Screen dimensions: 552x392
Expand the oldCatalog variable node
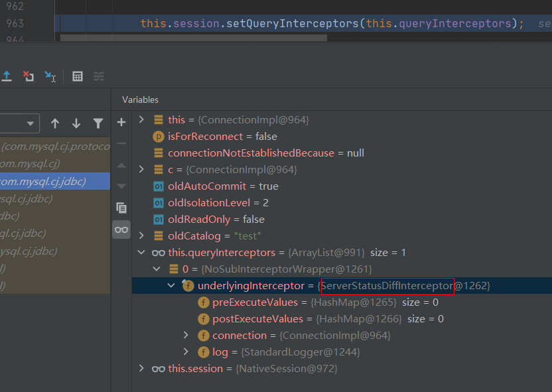(141, 236)
